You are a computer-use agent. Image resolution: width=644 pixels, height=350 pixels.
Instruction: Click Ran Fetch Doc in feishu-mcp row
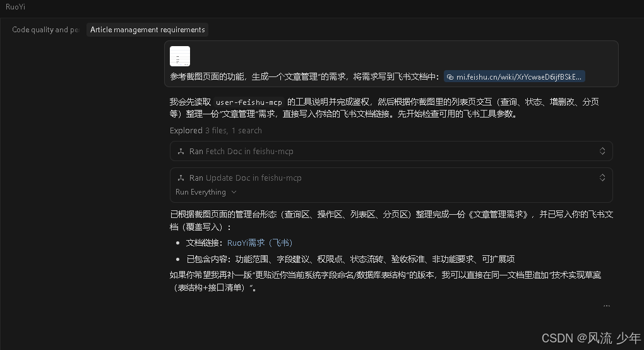coord(391,151)
